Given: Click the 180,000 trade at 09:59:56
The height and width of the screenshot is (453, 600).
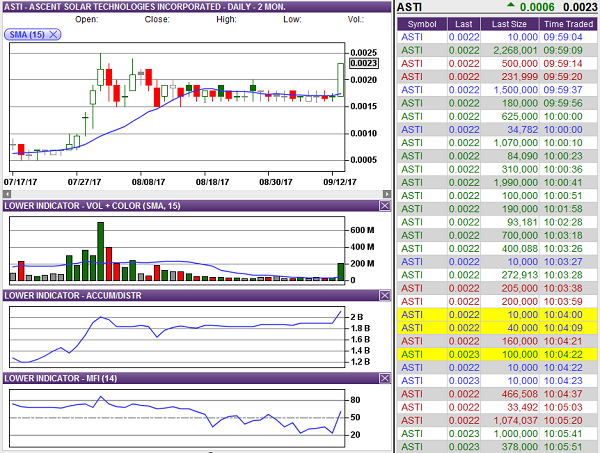Looking at the screenshot, I should click(497, 103).
